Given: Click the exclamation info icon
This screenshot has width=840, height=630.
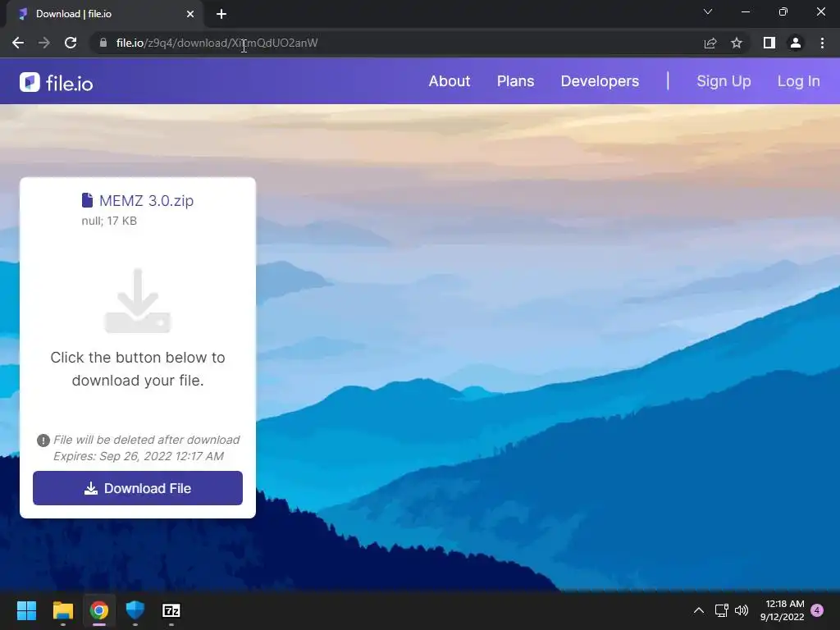Looking at the screenshot, I should pyautogui.click(x=43, y=441).
